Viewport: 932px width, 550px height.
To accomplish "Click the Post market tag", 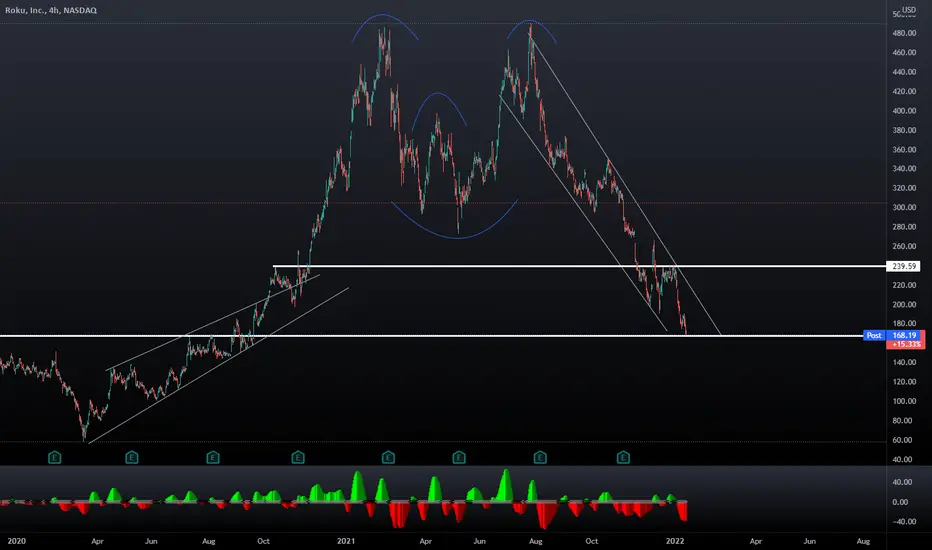I will coord(874,335).
